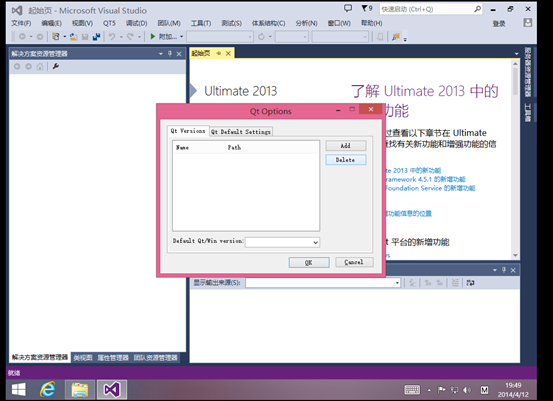
Task: Click the Path column header in Qt versions list
Action: coord(272,147)
